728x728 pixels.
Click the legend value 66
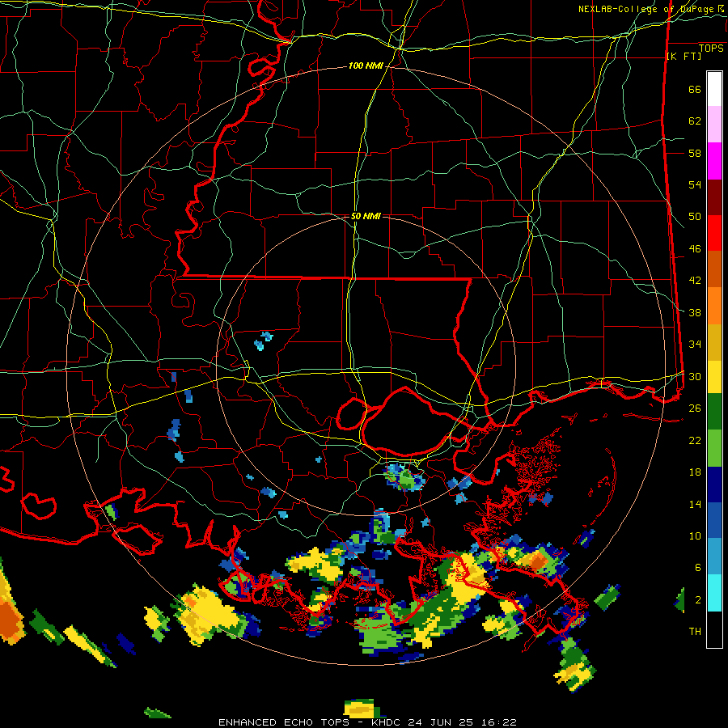(695, 90)
